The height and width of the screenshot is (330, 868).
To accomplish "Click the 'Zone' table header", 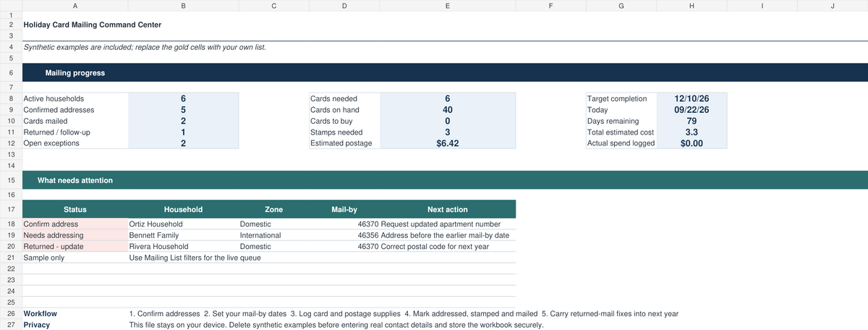I will (x=273, y=209).
